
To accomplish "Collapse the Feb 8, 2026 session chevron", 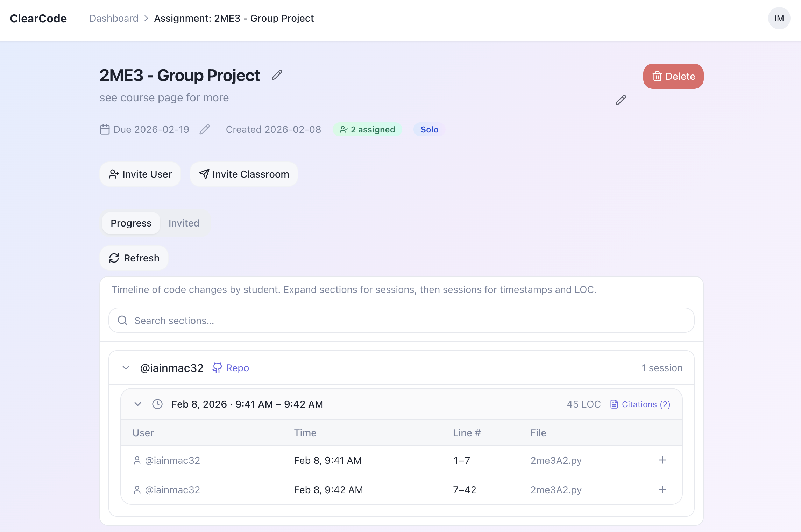I will coord(138,404).
